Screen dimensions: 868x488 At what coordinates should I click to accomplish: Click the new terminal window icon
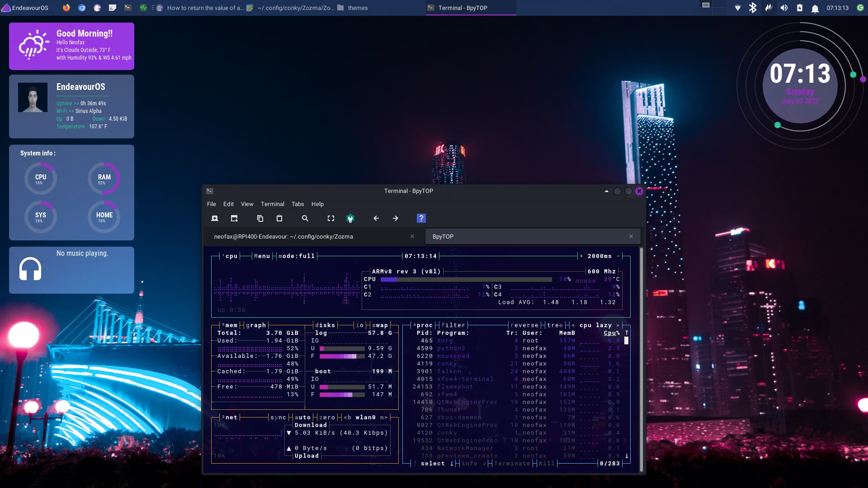(234, 218)
